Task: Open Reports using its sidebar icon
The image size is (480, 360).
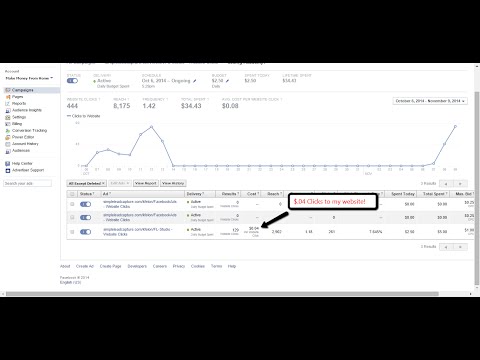Action: tap(8, 104)
